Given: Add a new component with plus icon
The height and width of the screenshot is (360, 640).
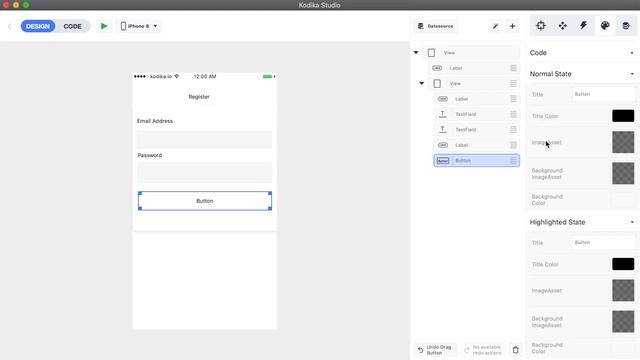Looking at the screenshot, I should point(512,26).
